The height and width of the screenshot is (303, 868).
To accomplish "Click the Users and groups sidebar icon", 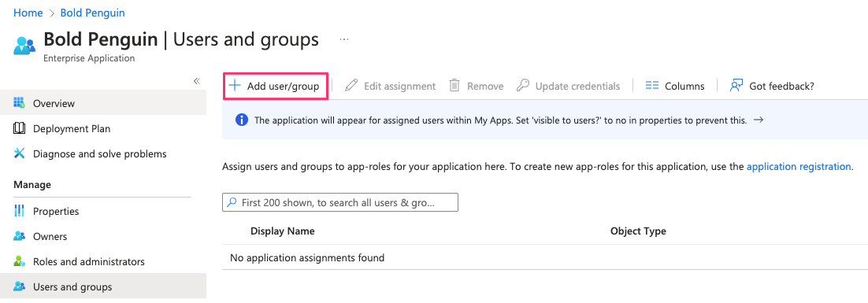I will click(20, 286).
